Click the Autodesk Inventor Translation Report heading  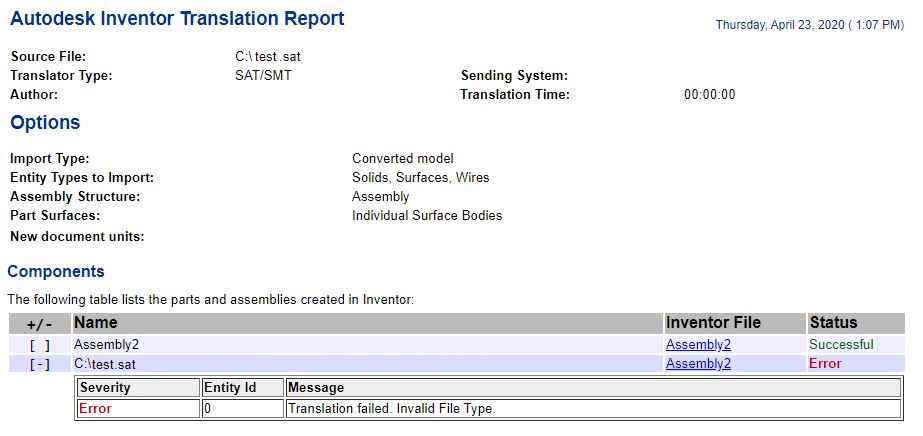point(177,19)
